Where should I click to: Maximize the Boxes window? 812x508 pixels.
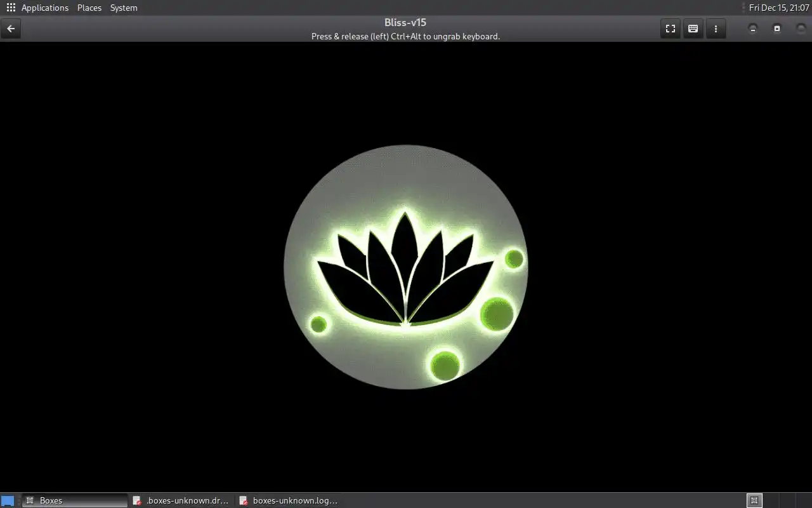coord(777,29)
